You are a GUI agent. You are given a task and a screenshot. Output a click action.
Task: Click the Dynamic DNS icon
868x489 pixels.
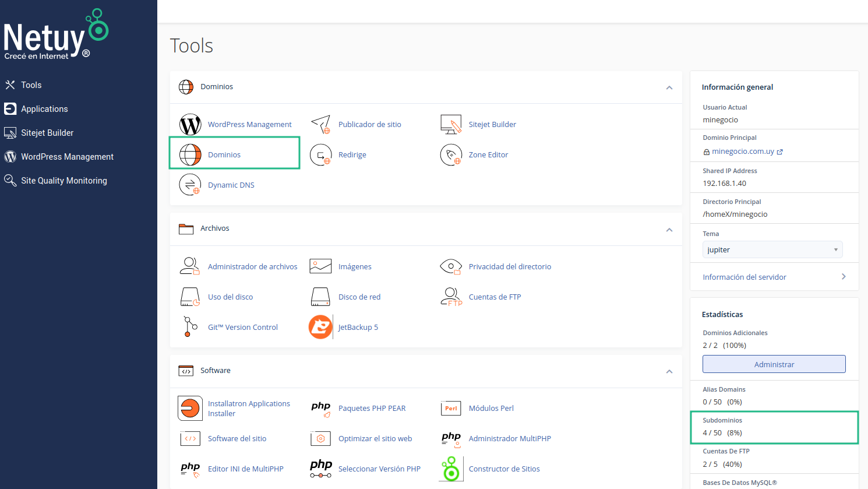(x=190, y=185)
